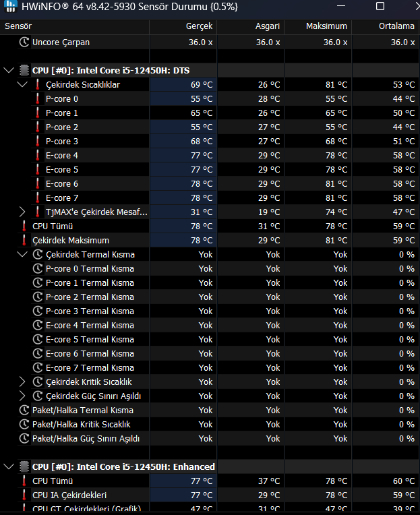Click clock icon of Çekirdek Güç Sınırı Aşıldı

(38, 396)
